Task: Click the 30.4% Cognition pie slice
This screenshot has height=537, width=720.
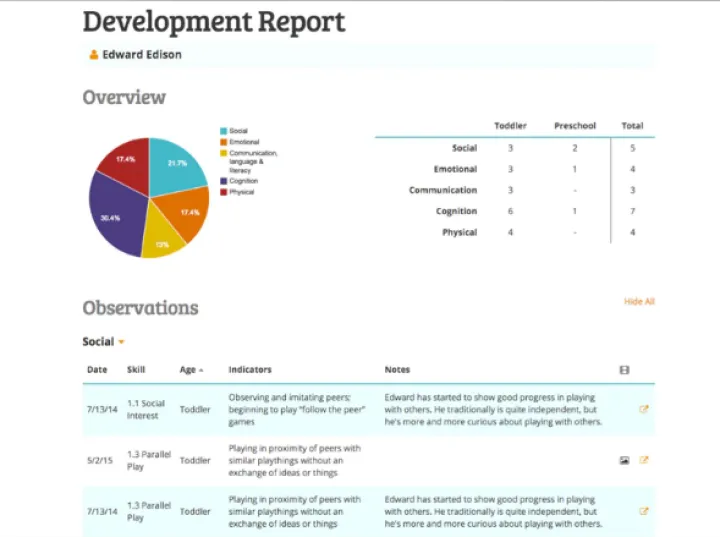Action: pyautogui.click(x=113, y=217)
